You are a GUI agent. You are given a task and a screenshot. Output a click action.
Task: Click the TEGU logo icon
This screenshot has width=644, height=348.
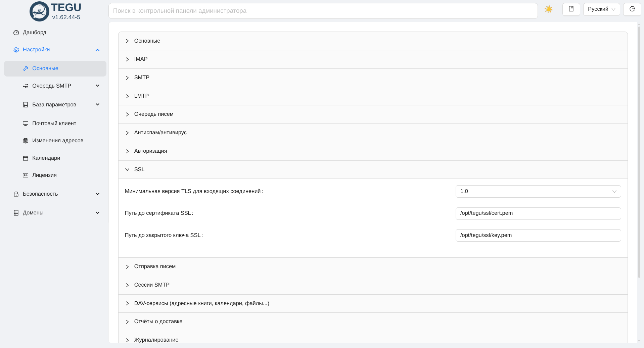tap(39, 11)
